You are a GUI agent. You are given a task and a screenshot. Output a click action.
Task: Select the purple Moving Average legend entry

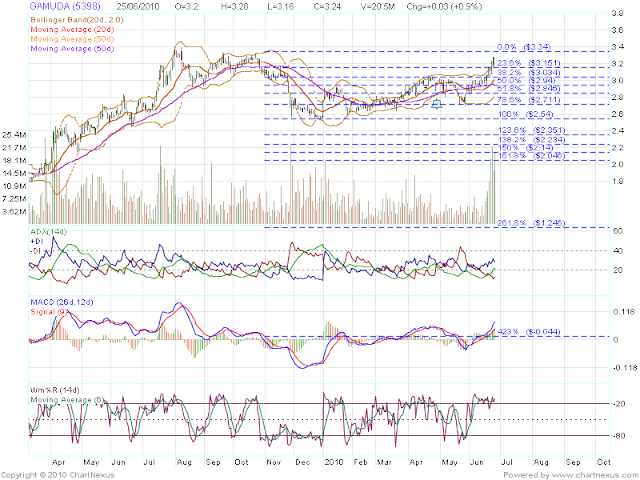[x=72, y=48]
